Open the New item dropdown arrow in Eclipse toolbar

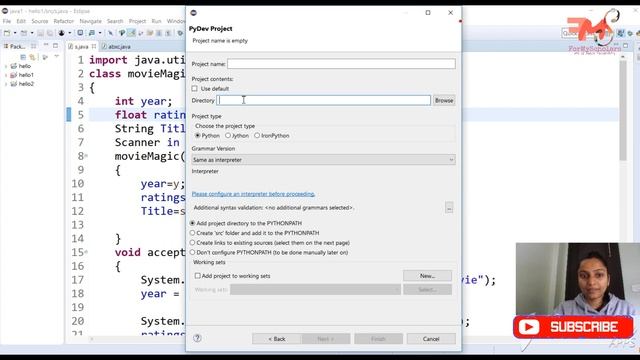[15, 33]
